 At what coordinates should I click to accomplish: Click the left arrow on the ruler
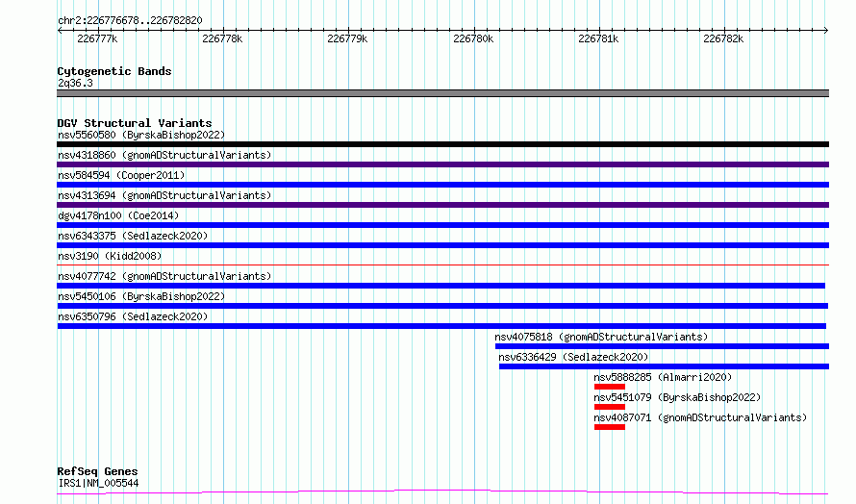coord(60,30)
